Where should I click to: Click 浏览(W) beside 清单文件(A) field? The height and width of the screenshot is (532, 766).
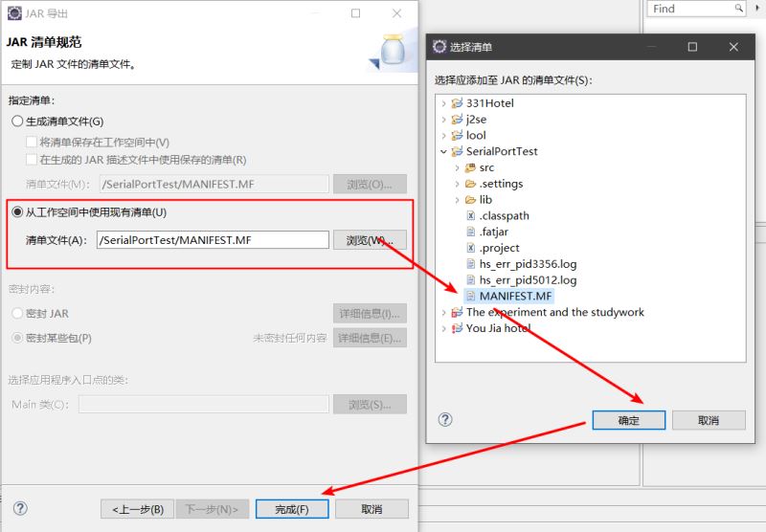pyautogui.click(x=370, y=240)
